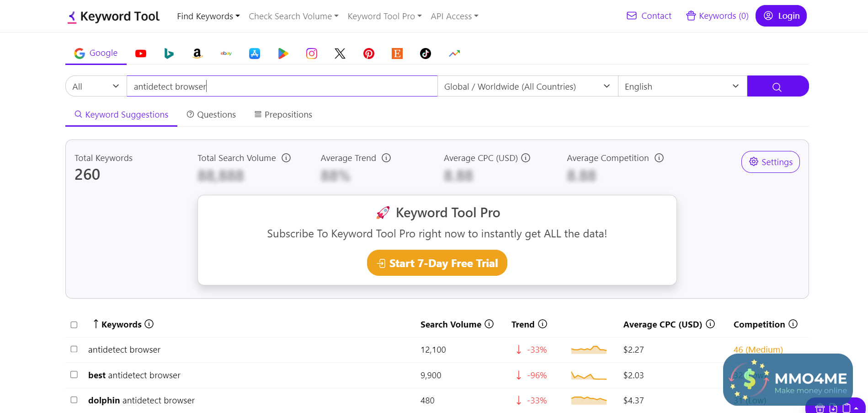The image size is (868, 413).
Task: Expand the Global / Worldwide country dropdown
Action: (527, 86)
